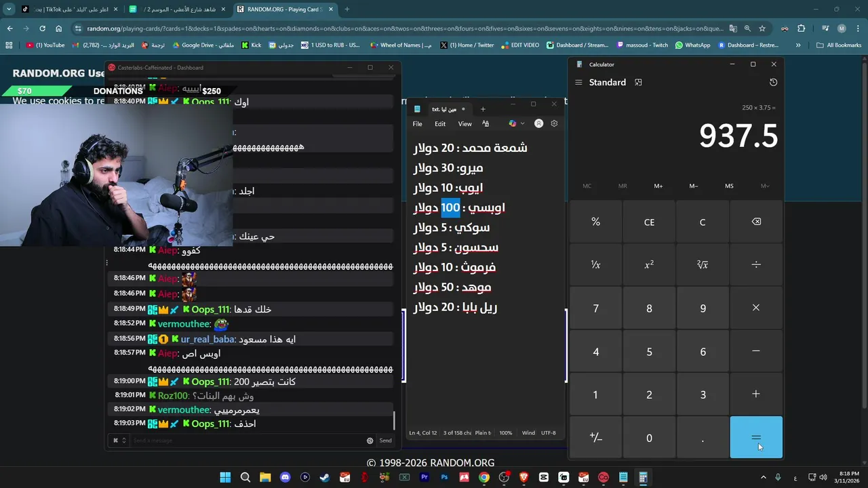Click the decimal point key

pyautogui.click(x=703, y=438)
